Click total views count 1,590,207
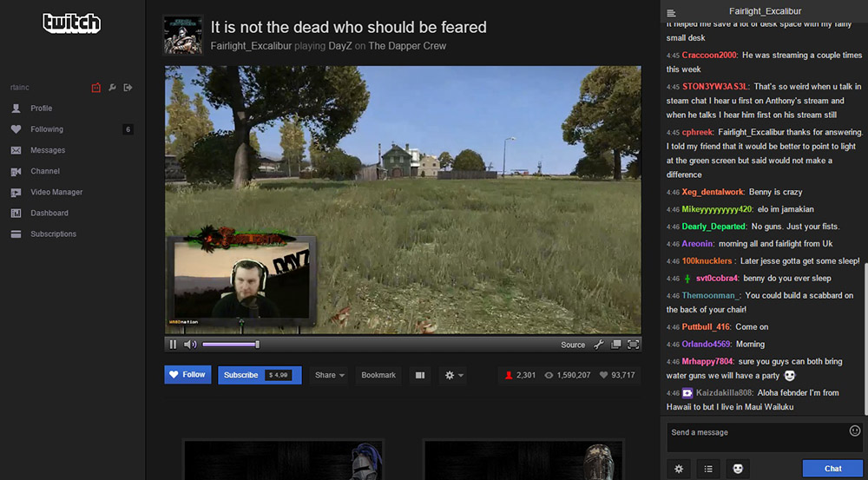 click(x=568, y=375)
